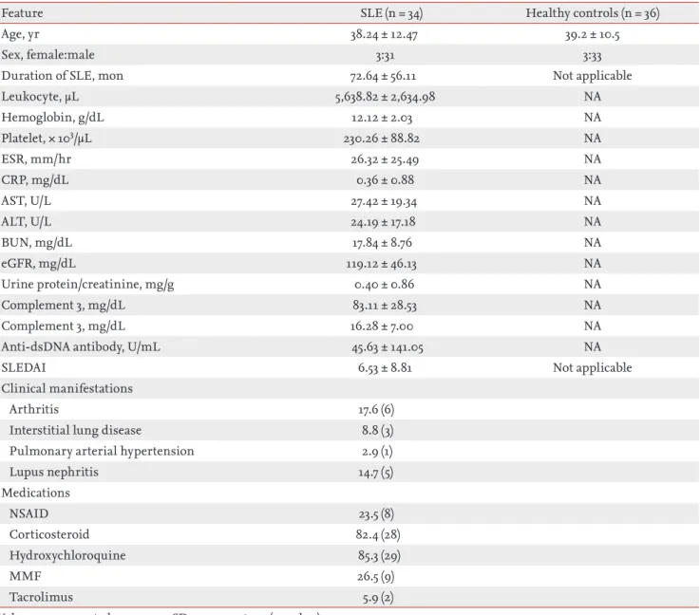This screenshot has width=700, height=615.
Task: Select the controls age value 39.2 ± 10.5
Action: 592,35
